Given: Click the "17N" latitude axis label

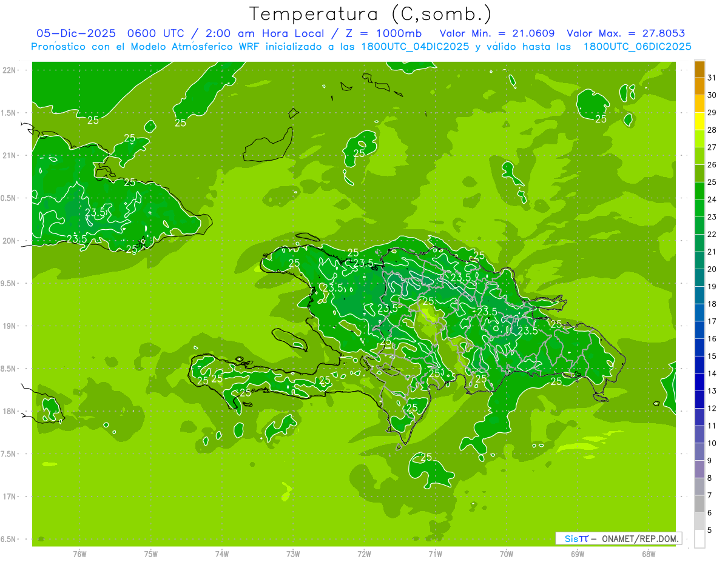Looking at the screenshot, I should click(x=9, y=497).
